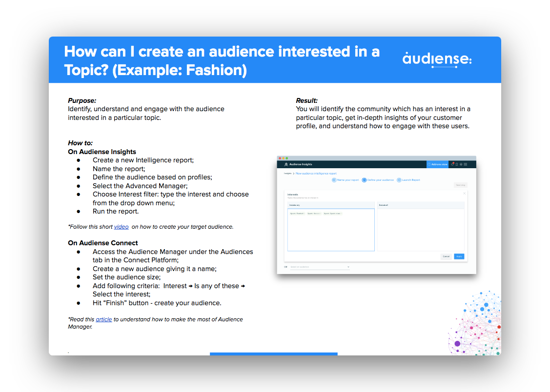Expand the 'Select an audience' dropdown
Image resolution: width=550 pixels, height=392 pixels.
tap(320, 267)
